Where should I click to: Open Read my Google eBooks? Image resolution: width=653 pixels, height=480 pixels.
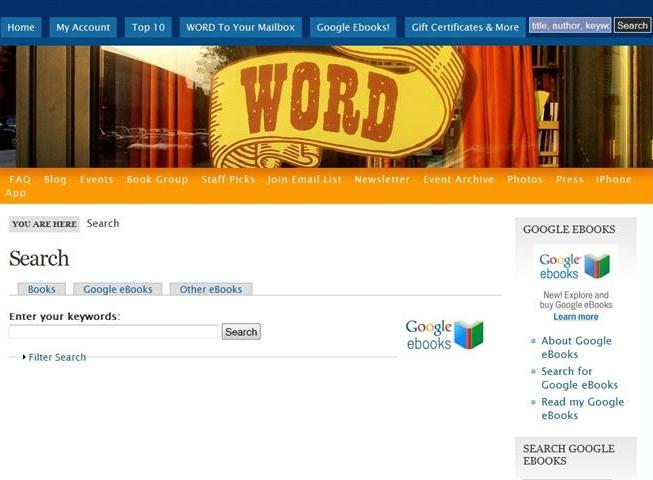[582, 408]
